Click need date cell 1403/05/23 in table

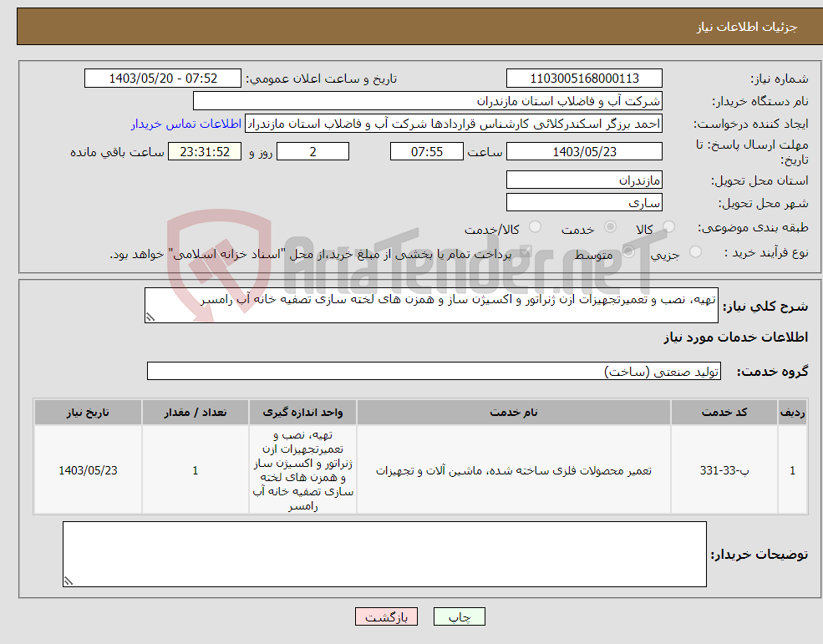pos(89,470)
